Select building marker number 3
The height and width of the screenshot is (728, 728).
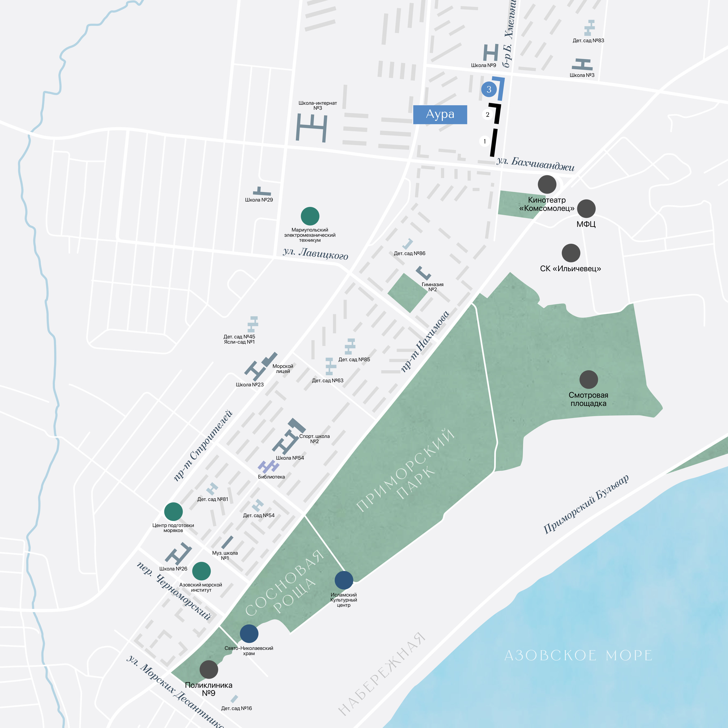coord(489,89)
